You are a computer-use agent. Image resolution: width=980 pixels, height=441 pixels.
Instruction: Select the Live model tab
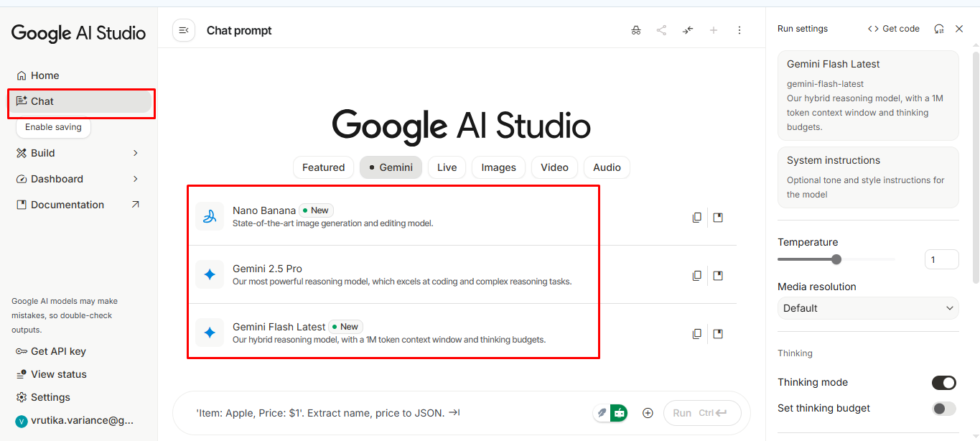click(447, 167)
